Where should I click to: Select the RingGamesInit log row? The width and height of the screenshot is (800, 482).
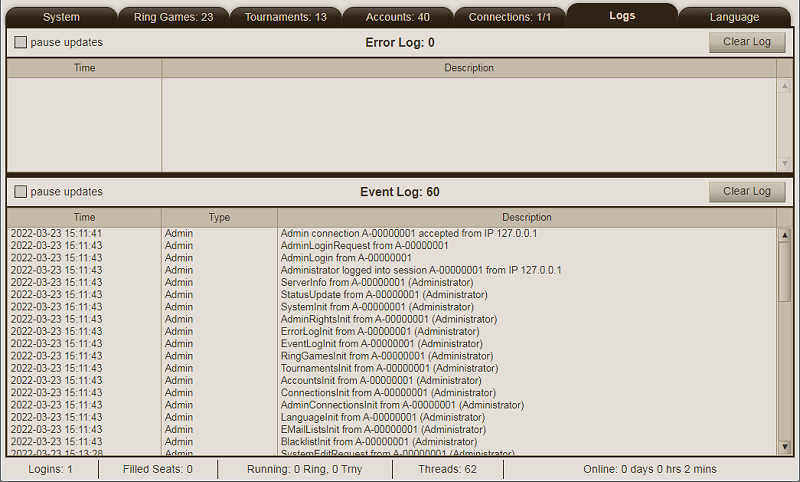tap(386, 356)
